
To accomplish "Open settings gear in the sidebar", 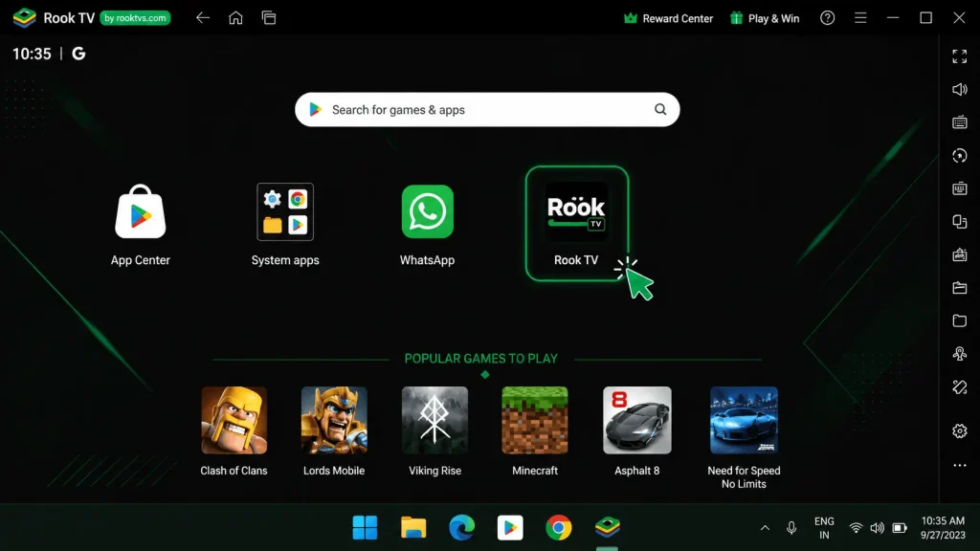I will pos(959,431).
